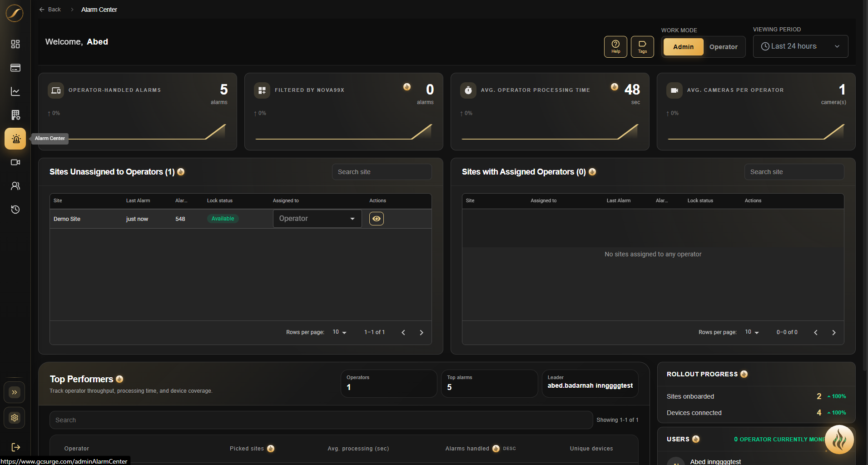Screen dimensions: 868x465
Task: Open the users icon in sidebar
Action: [x=15, y=186]
